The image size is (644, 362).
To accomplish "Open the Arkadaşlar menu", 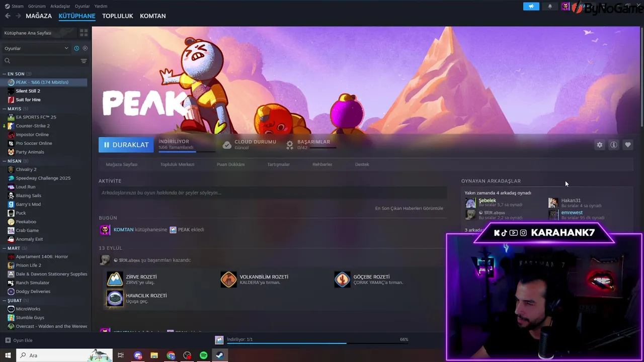I will point(60,6).
